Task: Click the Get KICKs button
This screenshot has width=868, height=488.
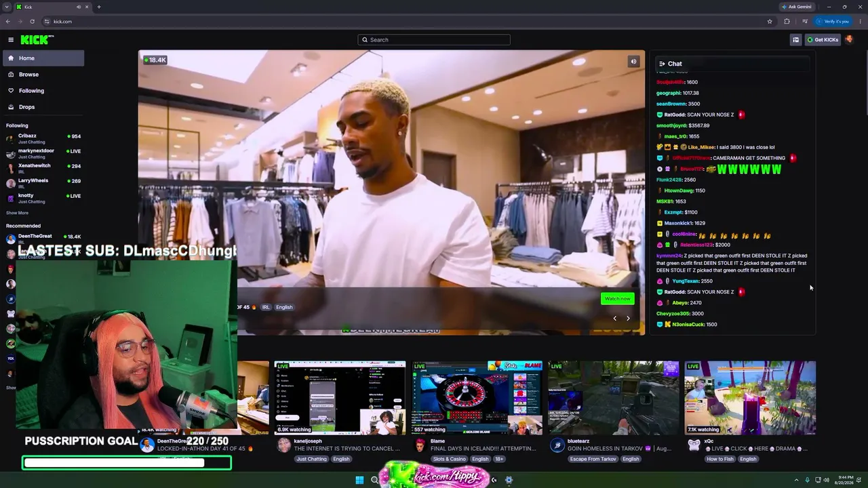Action: coord(823,40)
